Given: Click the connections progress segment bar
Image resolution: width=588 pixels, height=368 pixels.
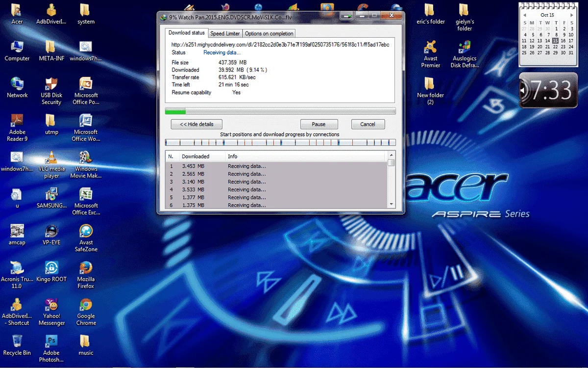Looking at the screenshot, I should click(x=280, y=142).
